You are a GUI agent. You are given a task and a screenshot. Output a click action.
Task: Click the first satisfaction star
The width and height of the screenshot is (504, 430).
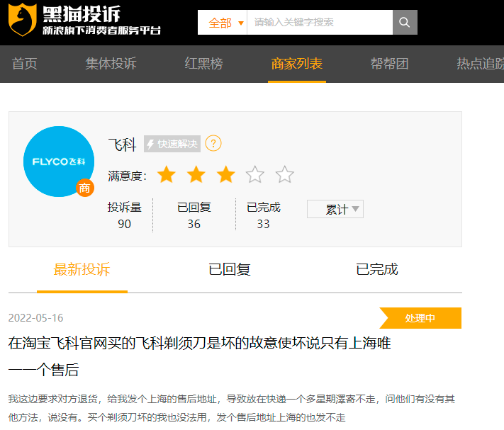pyautogui.click(x=166, y=174)
